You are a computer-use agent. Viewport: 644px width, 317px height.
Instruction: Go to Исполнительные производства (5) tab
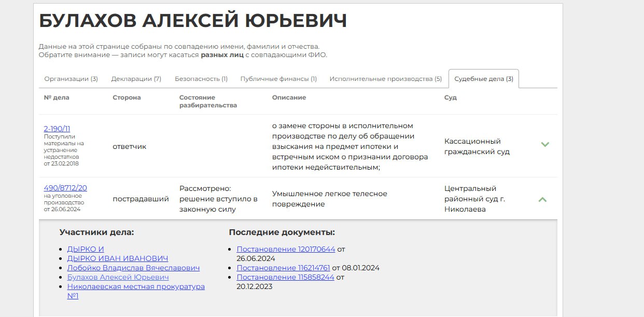pyautogui.click(x=386, y=79)
